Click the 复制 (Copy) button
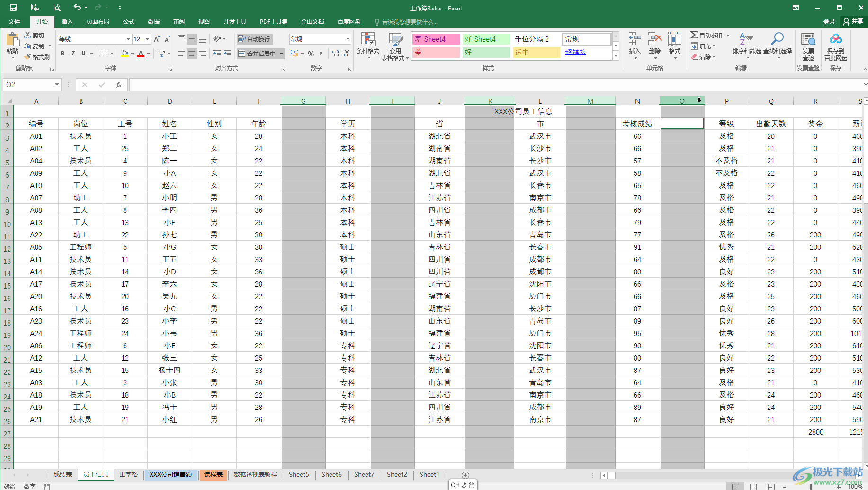This screenshot has height=490, width=868. [x=35, y=46]
